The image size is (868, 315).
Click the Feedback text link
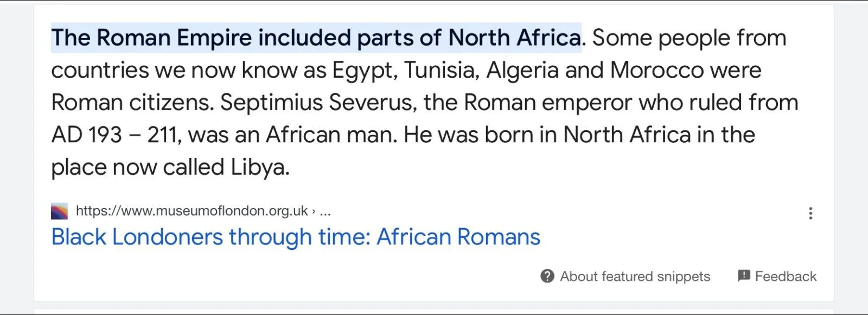[786, 276]
